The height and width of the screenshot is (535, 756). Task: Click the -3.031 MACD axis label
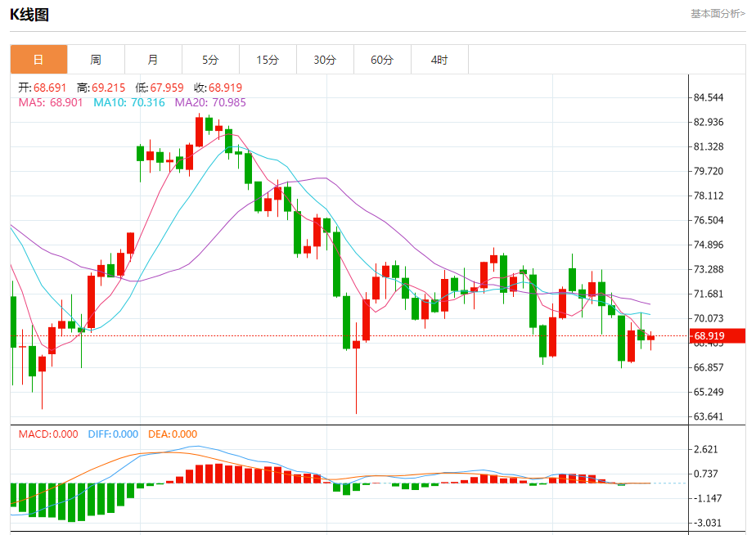click(706, 523)
